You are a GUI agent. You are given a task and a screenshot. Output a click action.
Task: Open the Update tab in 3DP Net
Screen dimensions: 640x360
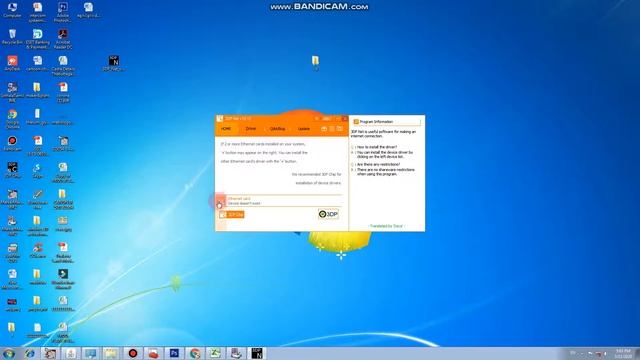tap(304, 129)
